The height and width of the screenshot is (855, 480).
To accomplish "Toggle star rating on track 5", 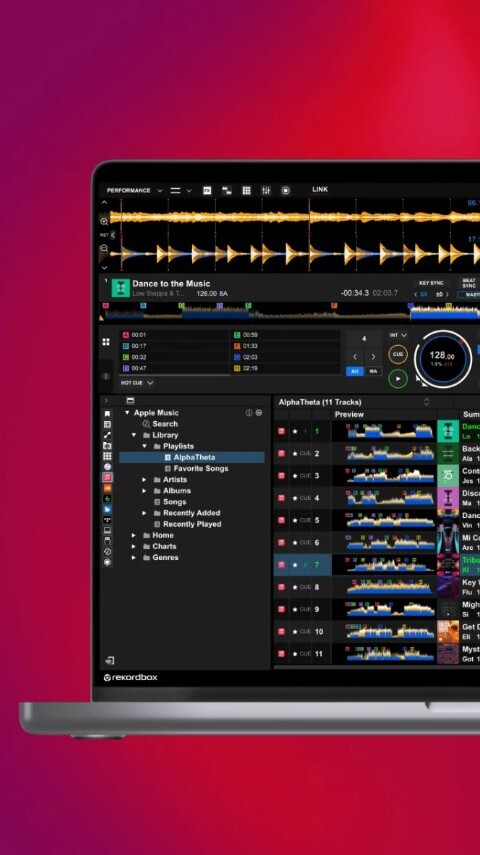I will click(295, 520).
